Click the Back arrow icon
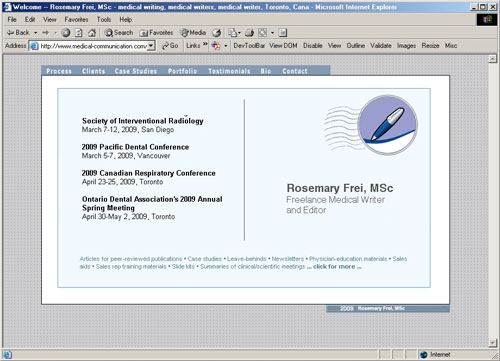The width and height of the screenshot is (500, 361). tap(10, 33)
